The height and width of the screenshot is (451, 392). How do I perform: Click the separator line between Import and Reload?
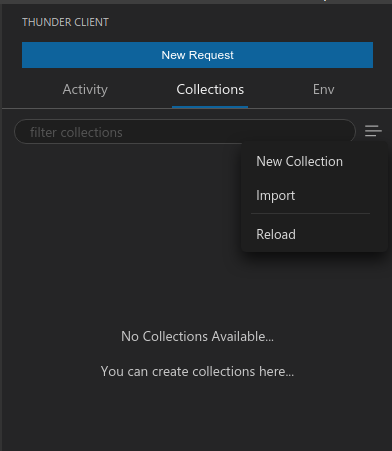pyautogui.click(x=310, y=213)
